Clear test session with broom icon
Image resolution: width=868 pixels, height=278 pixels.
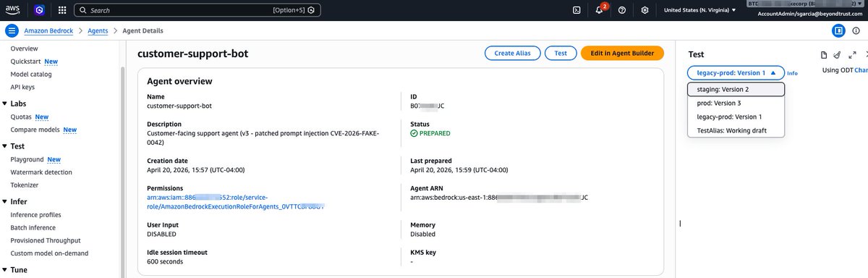coord(838,54)
